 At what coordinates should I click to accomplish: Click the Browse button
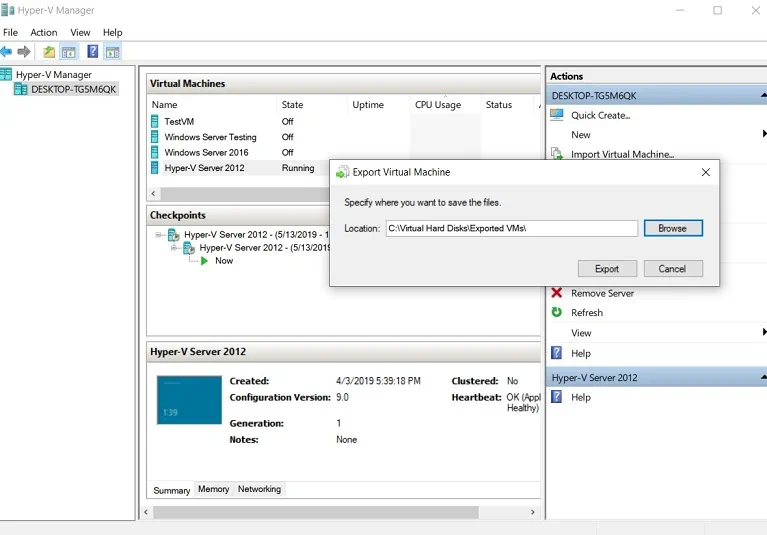[x=672, y=228]
